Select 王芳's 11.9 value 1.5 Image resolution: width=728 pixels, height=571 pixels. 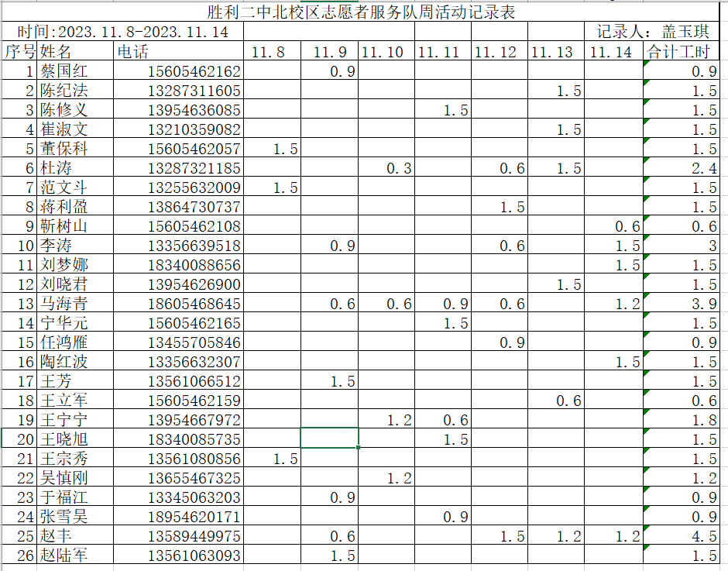(329, 380)
